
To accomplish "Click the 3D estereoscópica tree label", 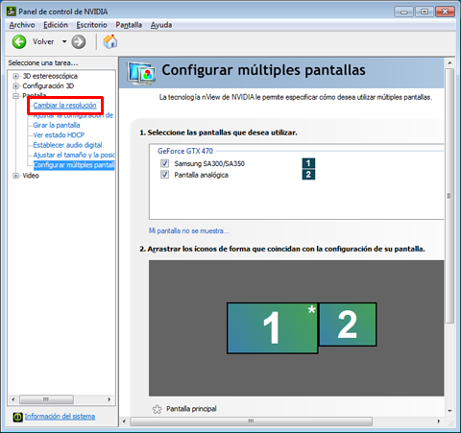I will coord(50,76).
